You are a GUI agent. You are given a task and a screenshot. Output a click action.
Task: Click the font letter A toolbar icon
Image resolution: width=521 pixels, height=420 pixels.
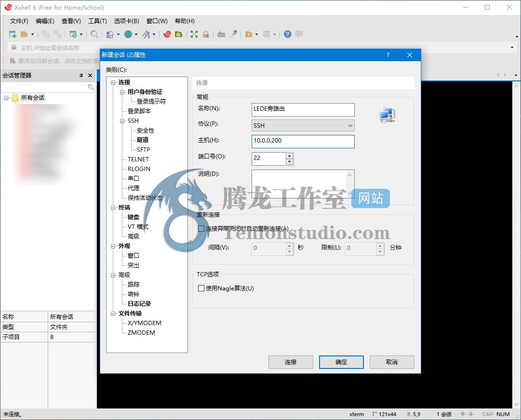click(x=146, y=34)
